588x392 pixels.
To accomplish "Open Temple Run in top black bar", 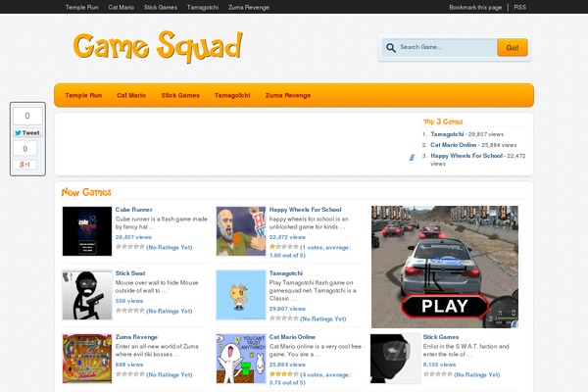I will tap(81, 7).
